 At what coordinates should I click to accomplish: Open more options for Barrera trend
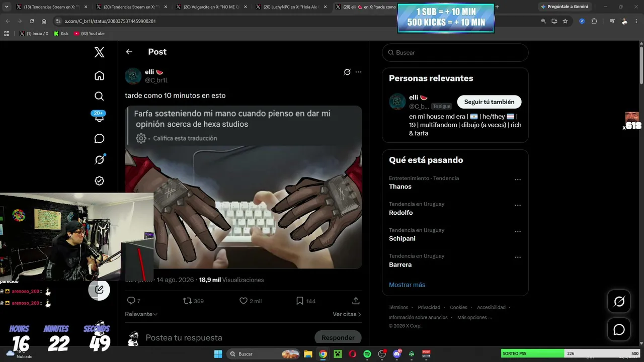[x=518, y=257]
